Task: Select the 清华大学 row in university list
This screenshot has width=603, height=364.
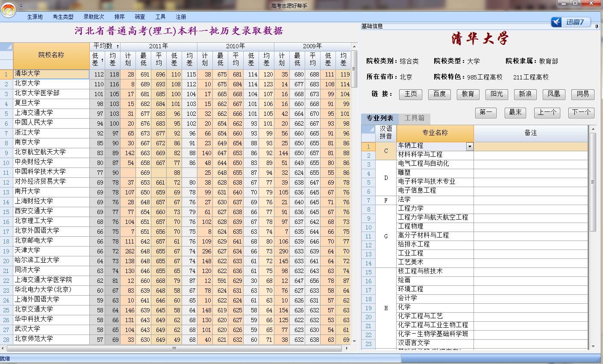Action: coord(51,74)
